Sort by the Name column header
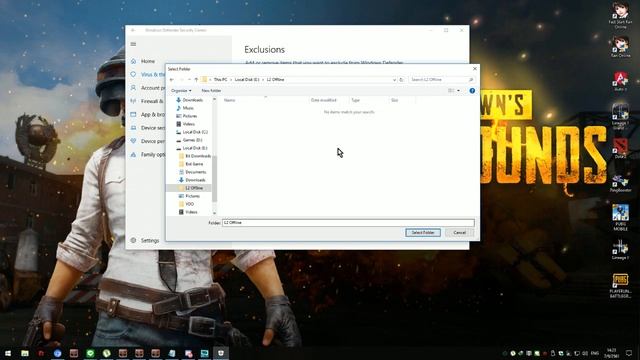This screenshot has width=640, height=360. pos(229,100)
